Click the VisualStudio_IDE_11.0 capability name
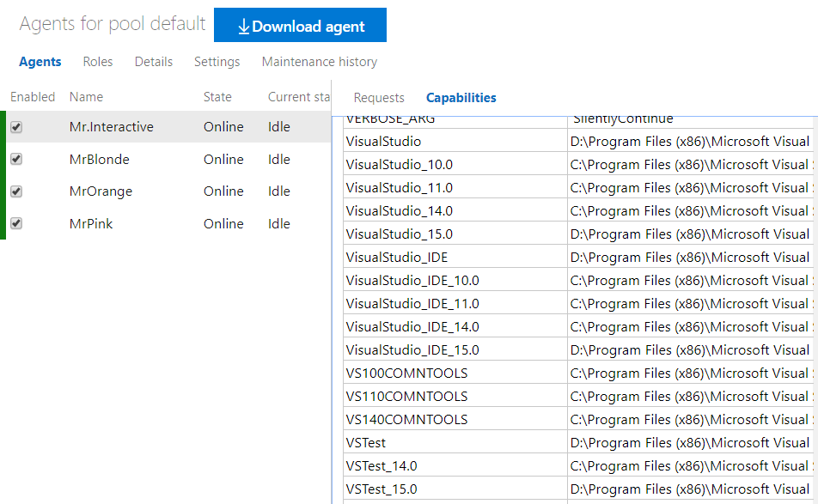The image size is (818, 504). pyautogui.click(x=412, y=304)
